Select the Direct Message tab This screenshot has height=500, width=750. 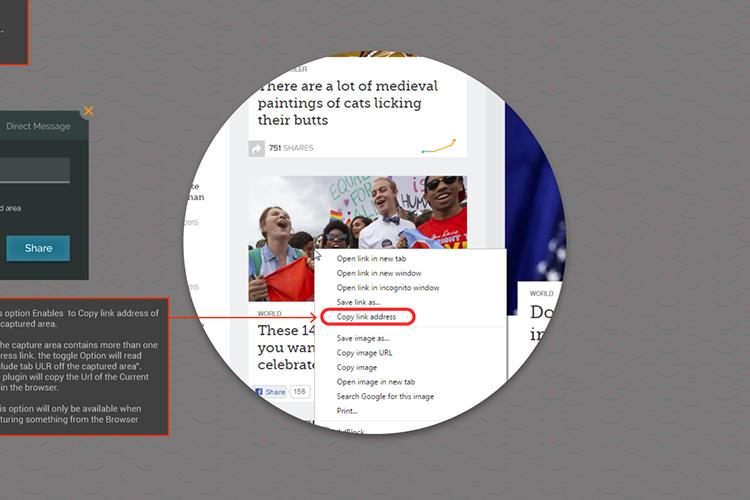pos(38,126)
